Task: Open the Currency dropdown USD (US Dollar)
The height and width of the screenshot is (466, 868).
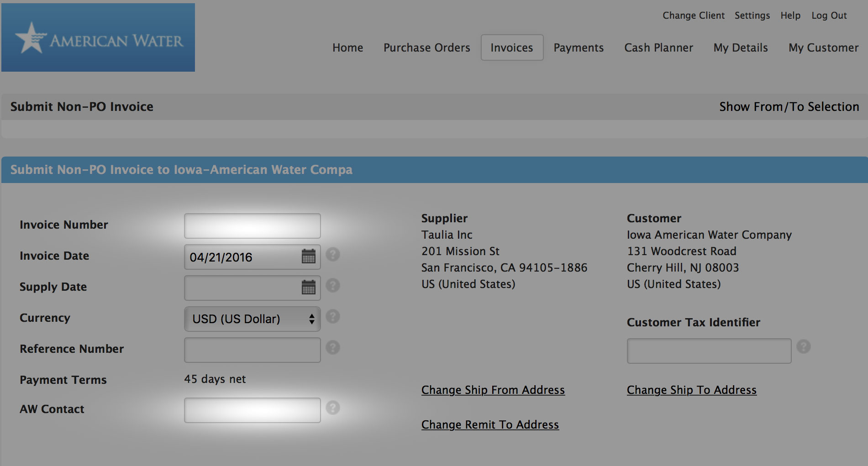Action: click(x=253, y=319)
